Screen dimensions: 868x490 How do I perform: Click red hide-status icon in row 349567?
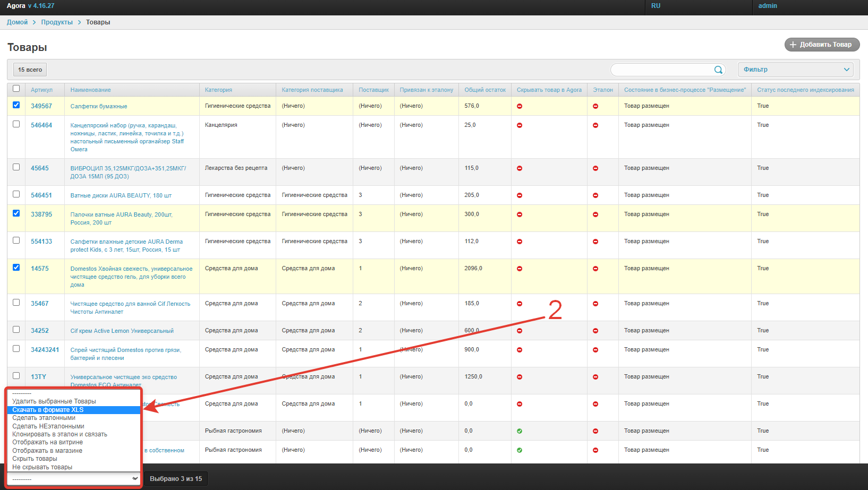520,106
